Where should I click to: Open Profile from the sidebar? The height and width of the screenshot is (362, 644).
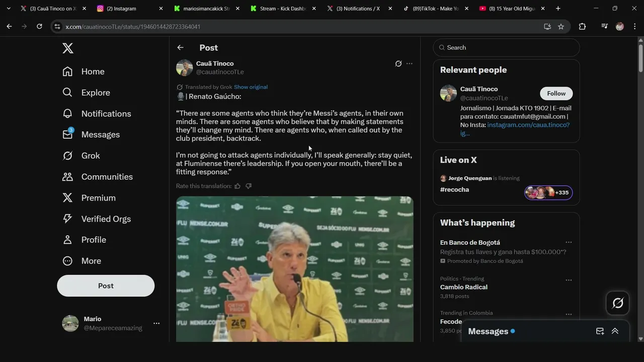84,240
